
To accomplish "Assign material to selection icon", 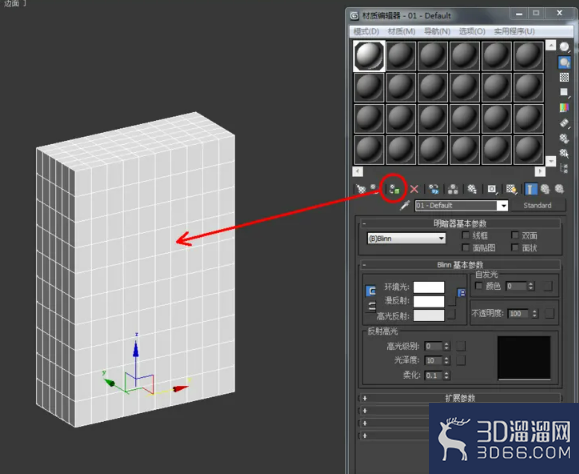I will pyautogui.click(x=394, y=189).
